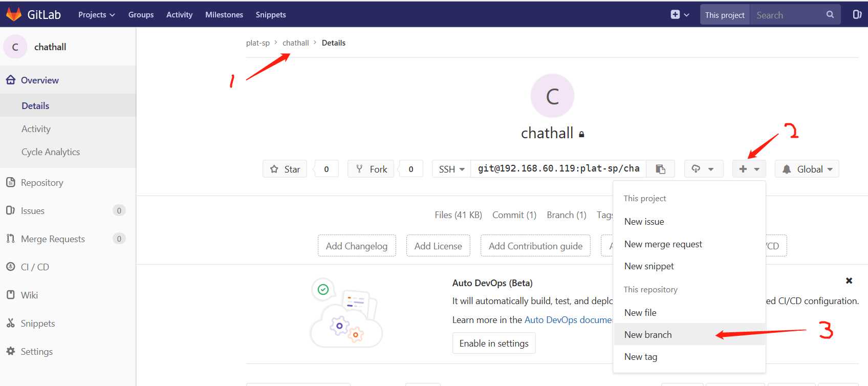Click the plat-sp breadcrumb link
This screenshot has width=868, height=386.
point(258,43)
